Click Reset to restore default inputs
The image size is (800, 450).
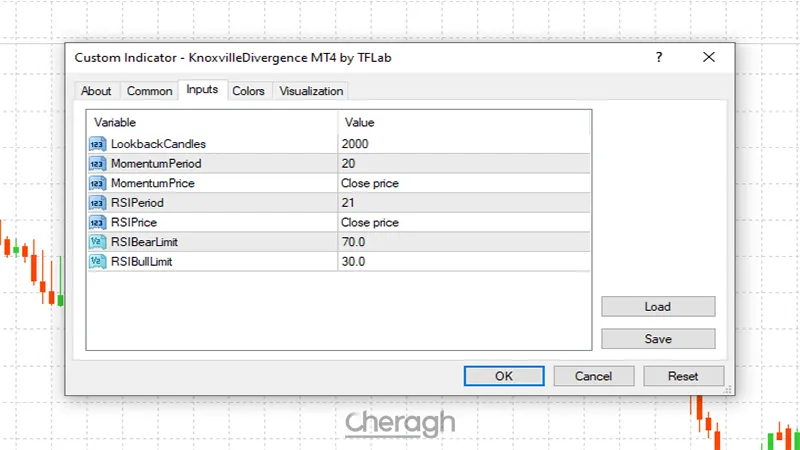pyautogui.click(x=683, y=376)
